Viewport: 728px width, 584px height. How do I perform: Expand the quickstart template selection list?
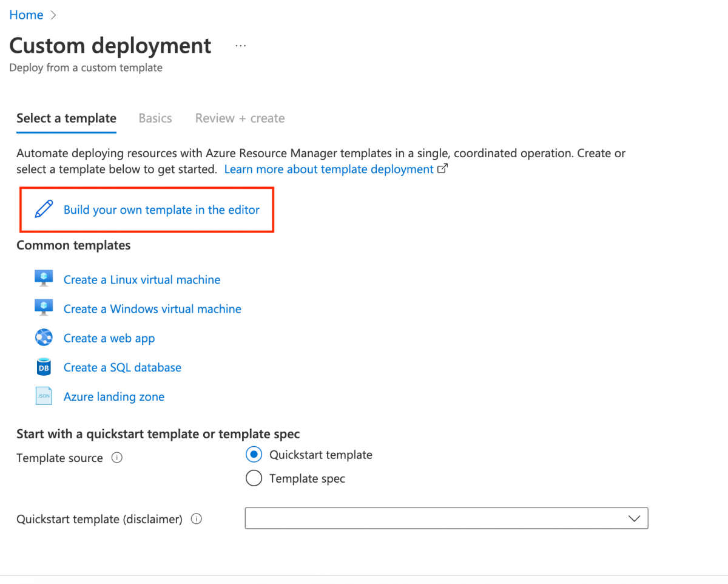(634, 518)
